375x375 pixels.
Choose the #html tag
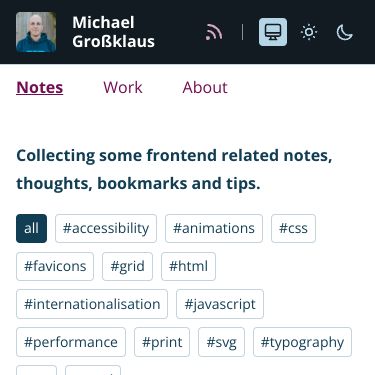tap(188, 266)
